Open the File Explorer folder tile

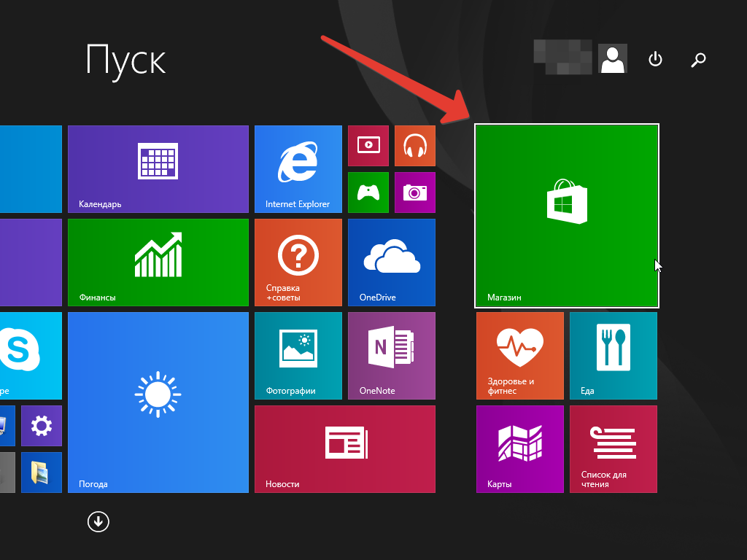click(42, 472)
